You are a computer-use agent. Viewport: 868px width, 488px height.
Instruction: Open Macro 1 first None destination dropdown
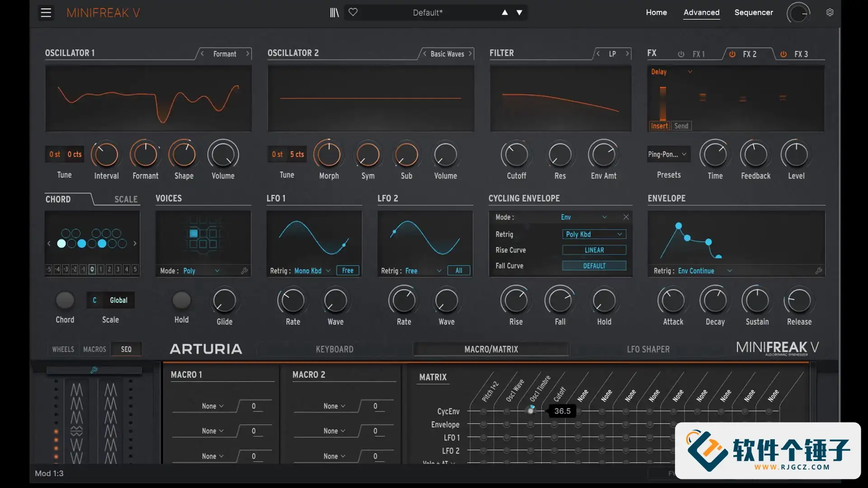pos(212,406)
